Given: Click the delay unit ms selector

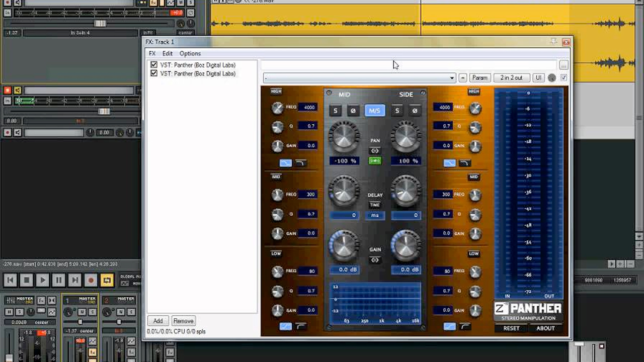Looking at the screenshot, I should [x=375, y=215].
